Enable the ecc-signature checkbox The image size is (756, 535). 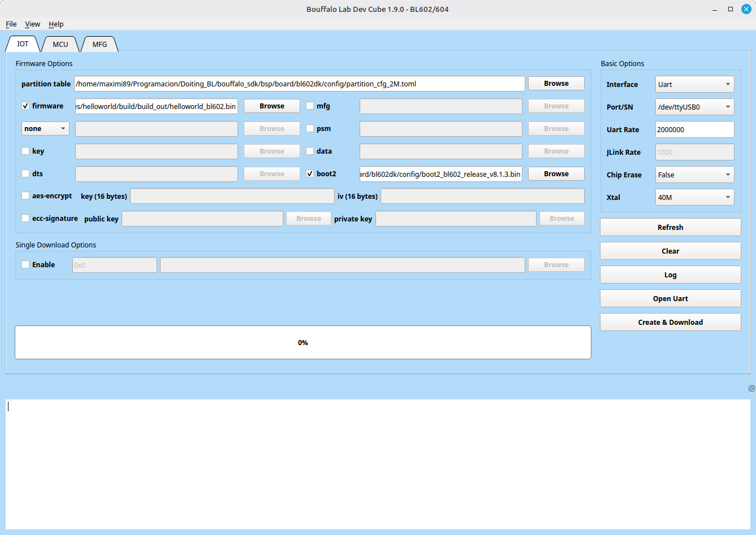point(25,219)
